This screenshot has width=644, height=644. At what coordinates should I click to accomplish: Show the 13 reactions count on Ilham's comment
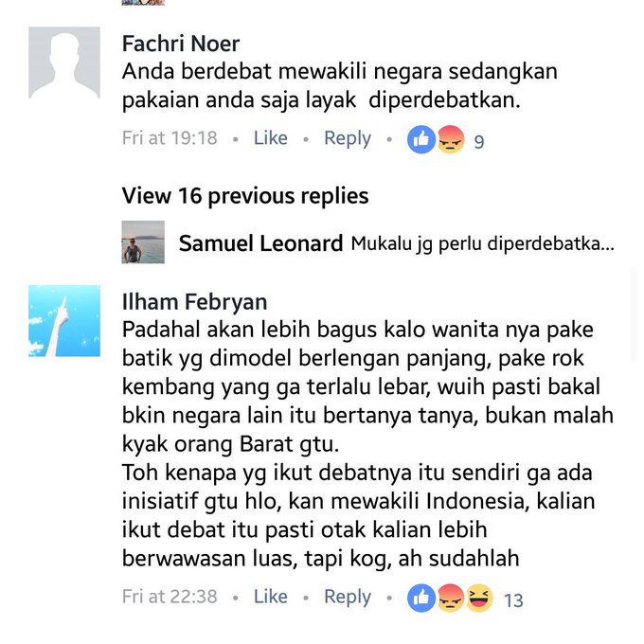(x=513, y=600)
